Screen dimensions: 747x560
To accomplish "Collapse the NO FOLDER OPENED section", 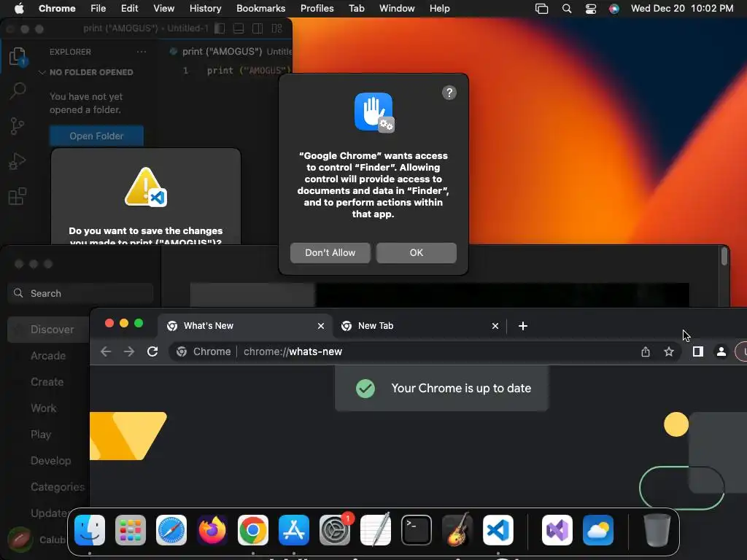I will click(x=86, y=72).
